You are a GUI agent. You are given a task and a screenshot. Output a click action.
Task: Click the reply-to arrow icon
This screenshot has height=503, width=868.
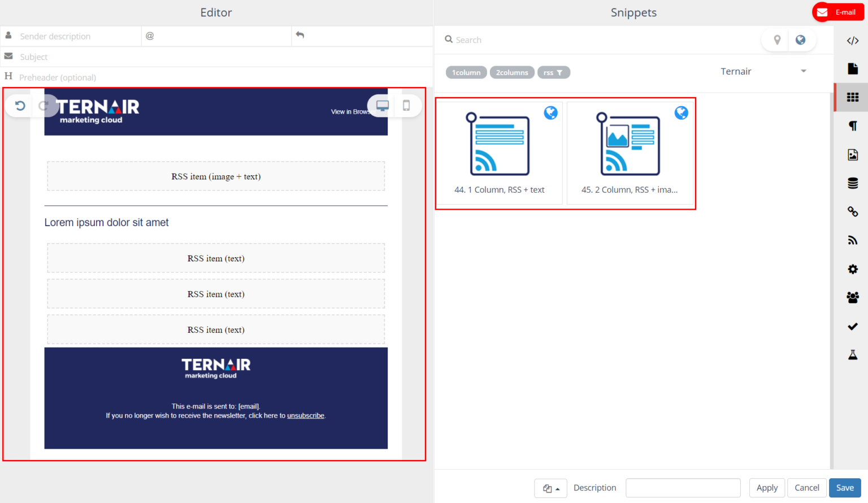300,35
